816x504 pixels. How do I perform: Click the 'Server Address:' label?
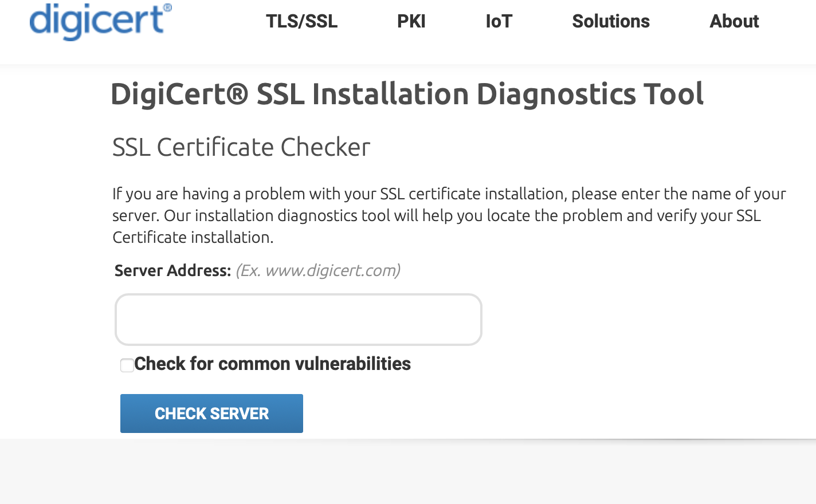(x=172, y=271)
